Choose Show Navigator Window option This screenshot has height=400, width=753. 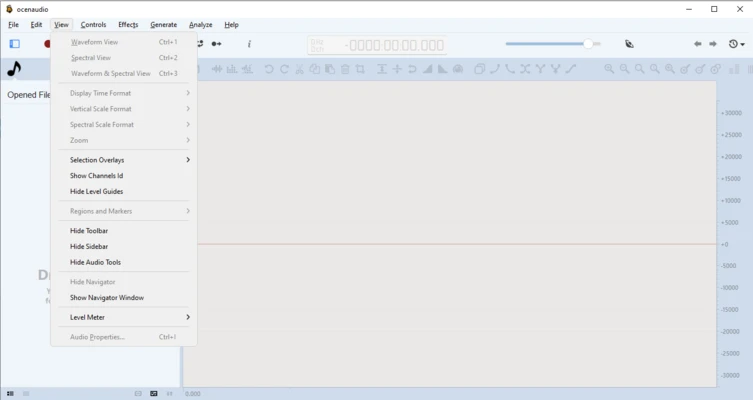(124, 298)
